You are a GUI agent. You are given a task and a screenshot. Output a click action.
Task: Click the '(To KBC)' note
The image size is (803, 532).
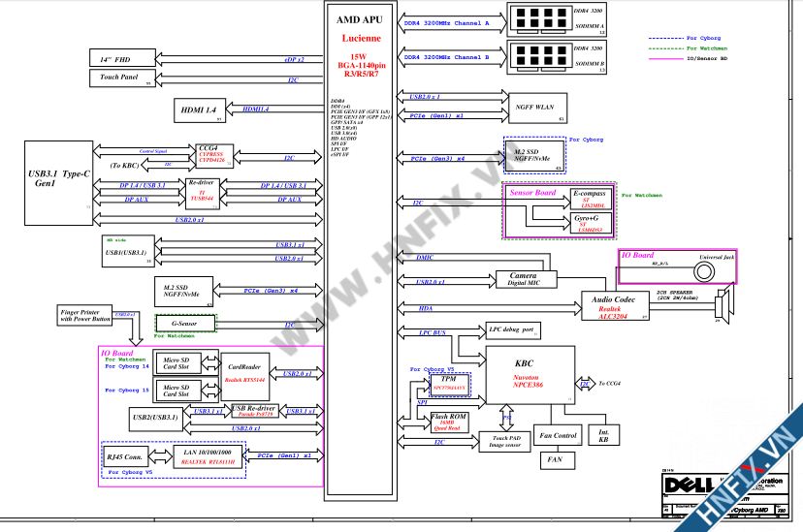click(x=124, y=166)
